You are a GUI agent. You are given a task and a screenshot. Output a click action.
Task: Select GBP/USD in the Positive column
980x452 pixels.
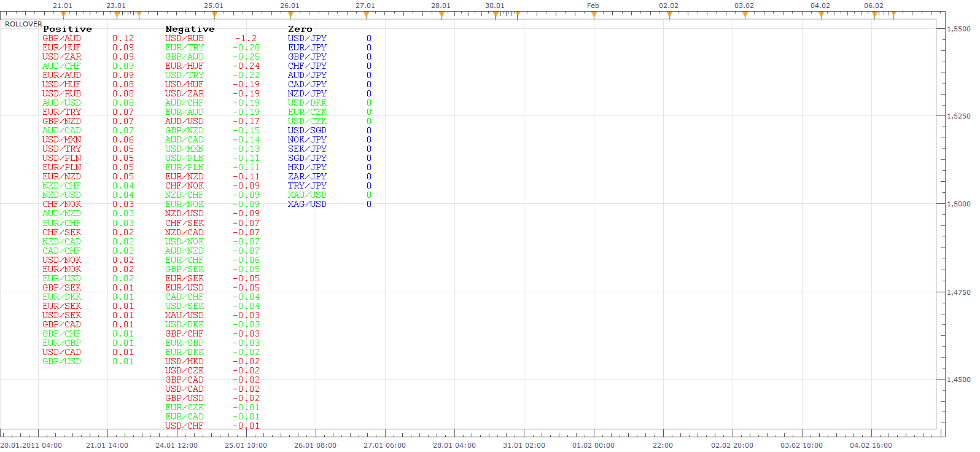point(61,361)
